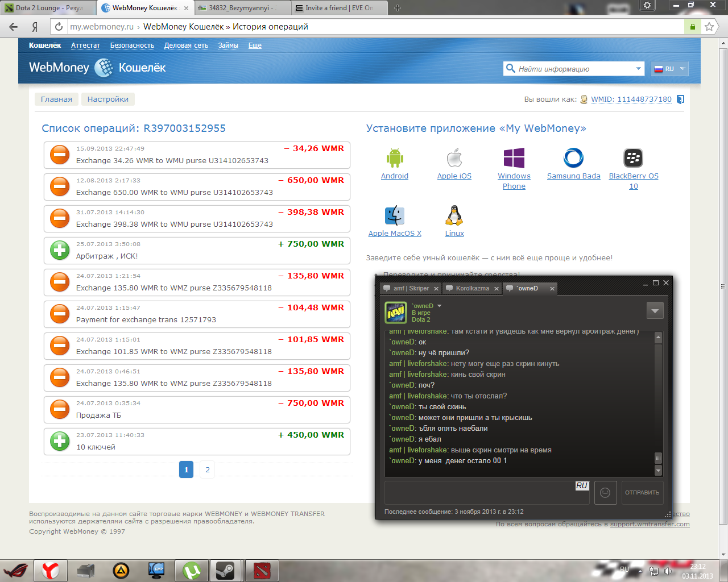Click the Продажа ТБ operation row
The height and width of the screenshot is (582, 728).
click(197, 409)
